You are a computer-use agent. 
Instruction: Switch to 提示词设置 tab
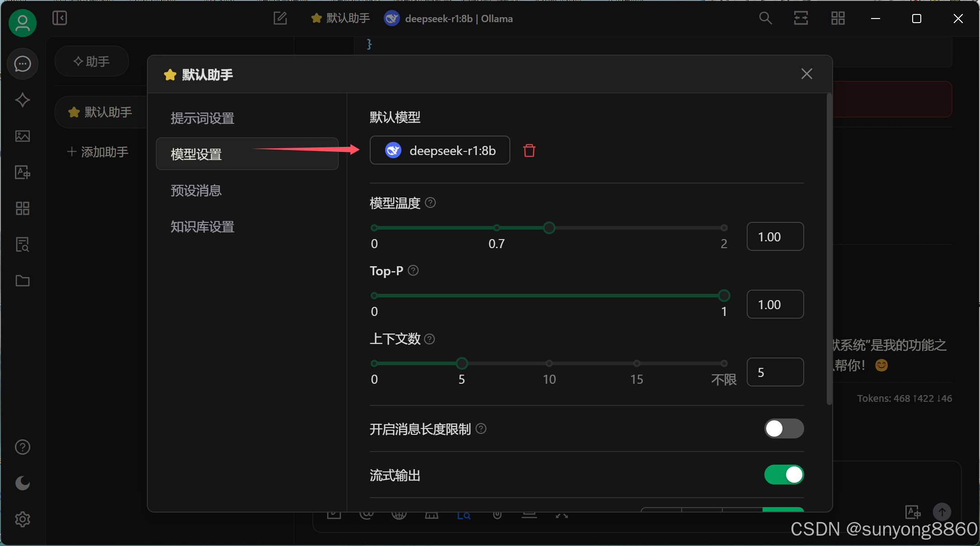[202, 118]
